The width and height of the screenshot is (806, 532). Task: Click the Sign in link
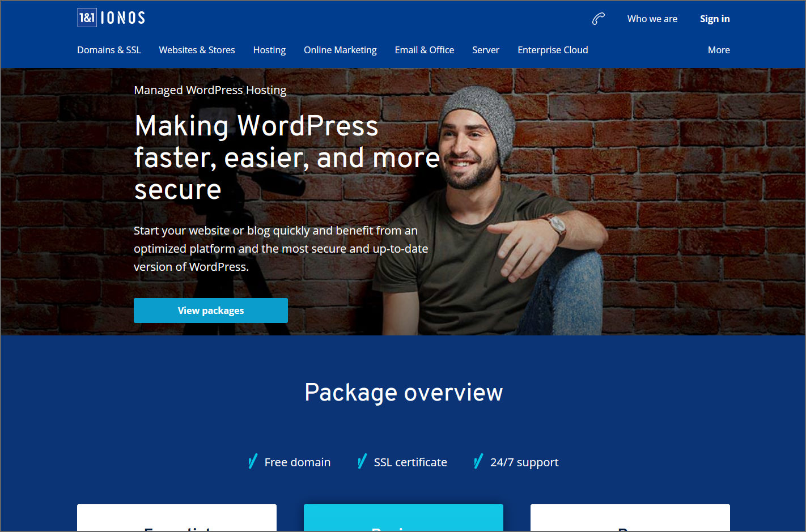pos(715,19)
